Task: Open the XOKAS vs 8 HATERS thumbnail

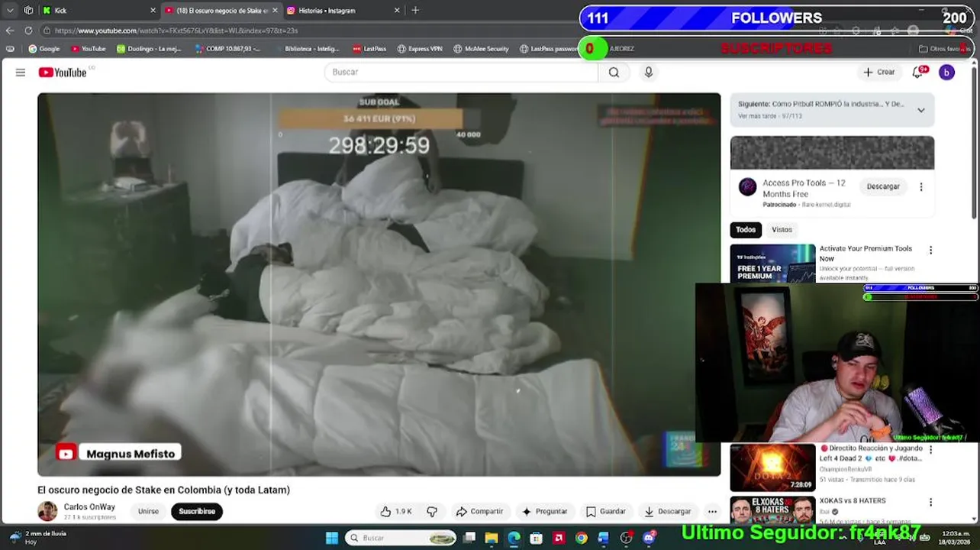Action: point(772,510)
